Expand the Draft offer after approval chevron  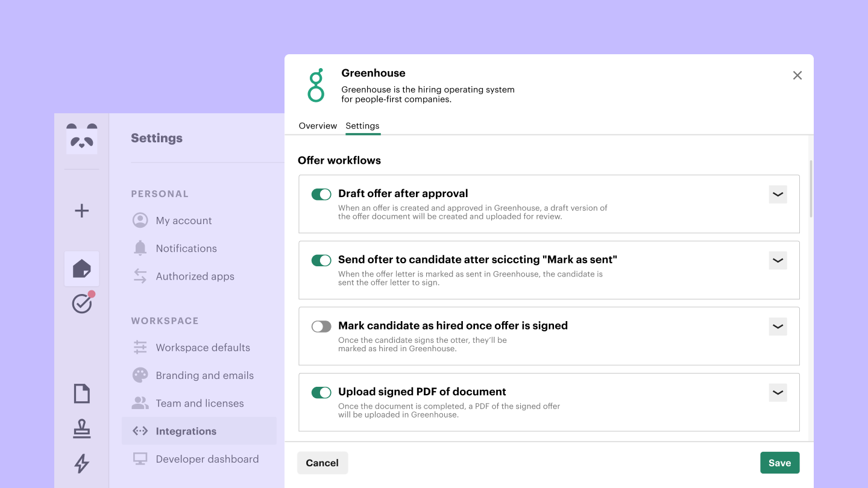778,195
